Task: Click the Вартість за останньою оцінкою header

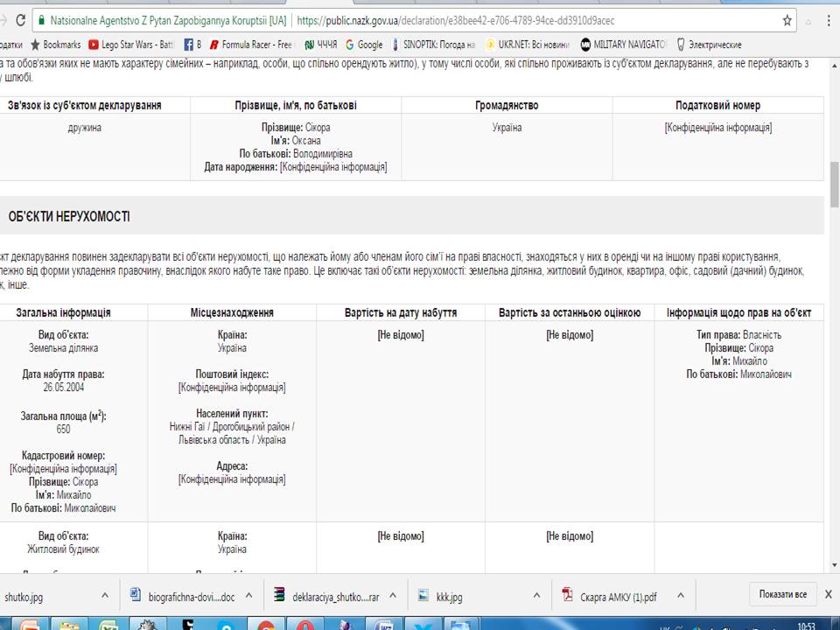Action: click(570, 313)
